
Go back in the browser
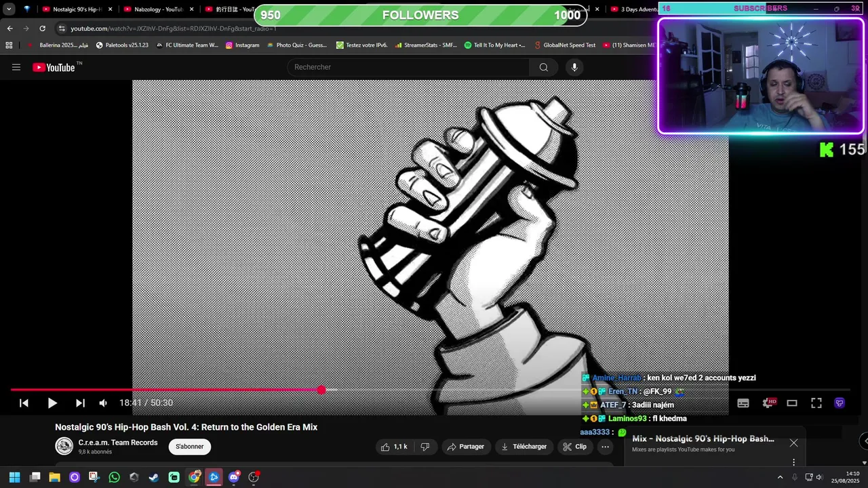tap(9, 28)
